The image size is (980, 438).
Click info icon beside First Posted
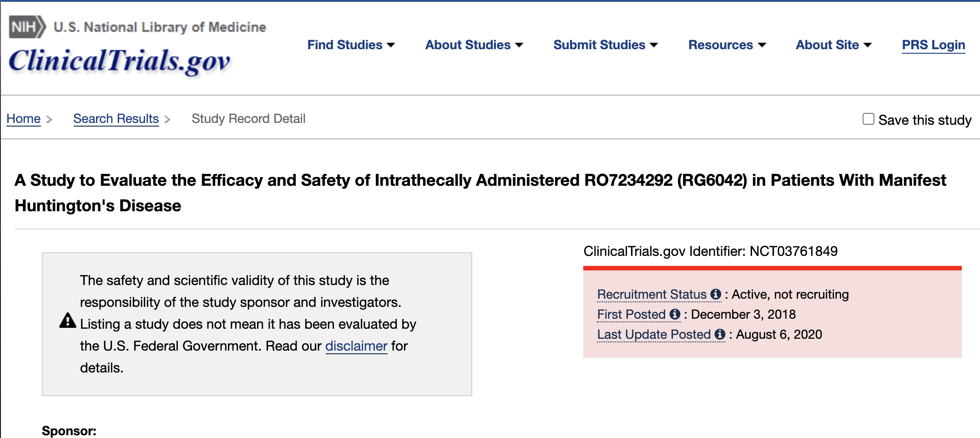(675, 314)
